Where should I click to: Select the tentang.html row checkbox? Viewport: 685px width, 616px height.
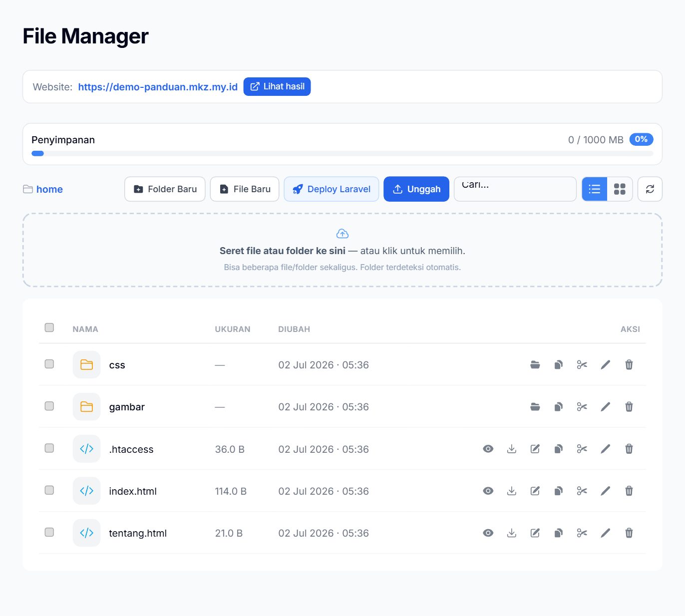point(49,532)
